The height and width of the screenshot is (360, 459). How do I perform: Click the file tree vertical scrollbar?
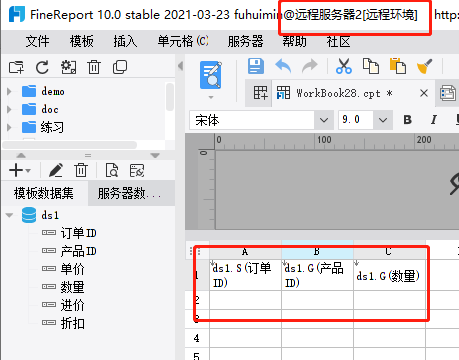click(170, 97)
